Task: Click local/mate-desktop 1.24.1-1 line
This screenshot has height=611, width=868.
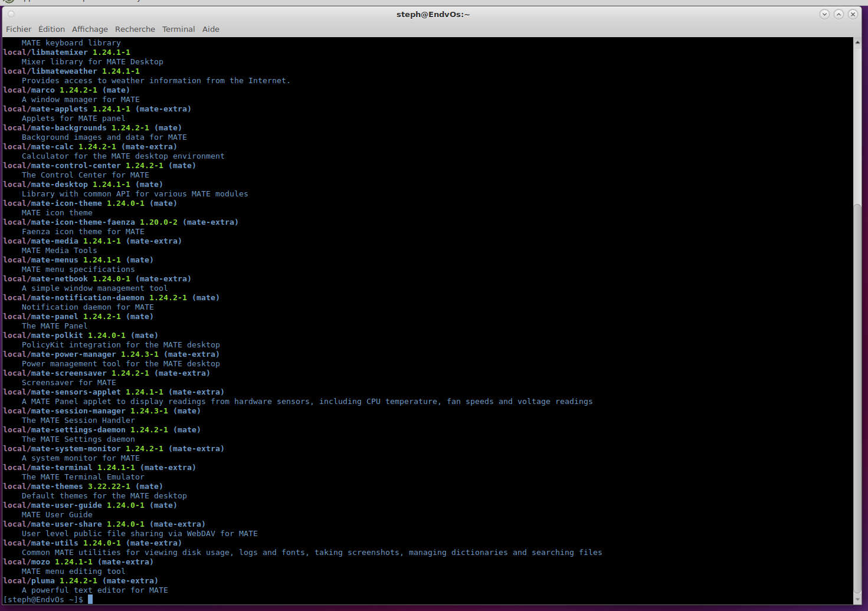Action: point(83,184)
